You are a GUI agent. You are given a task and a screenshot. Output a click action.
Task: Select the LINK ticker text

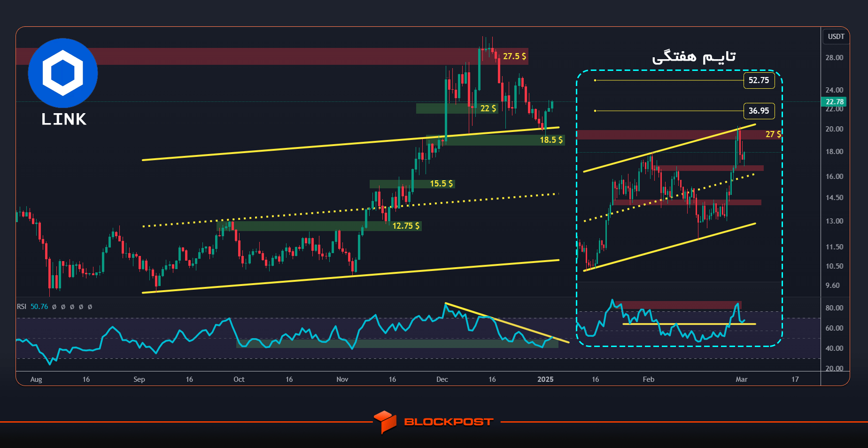coord(64,119)
